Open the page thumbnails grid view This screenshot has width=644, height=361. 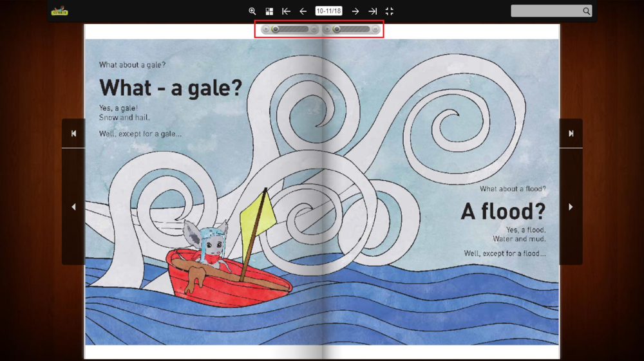269,11
